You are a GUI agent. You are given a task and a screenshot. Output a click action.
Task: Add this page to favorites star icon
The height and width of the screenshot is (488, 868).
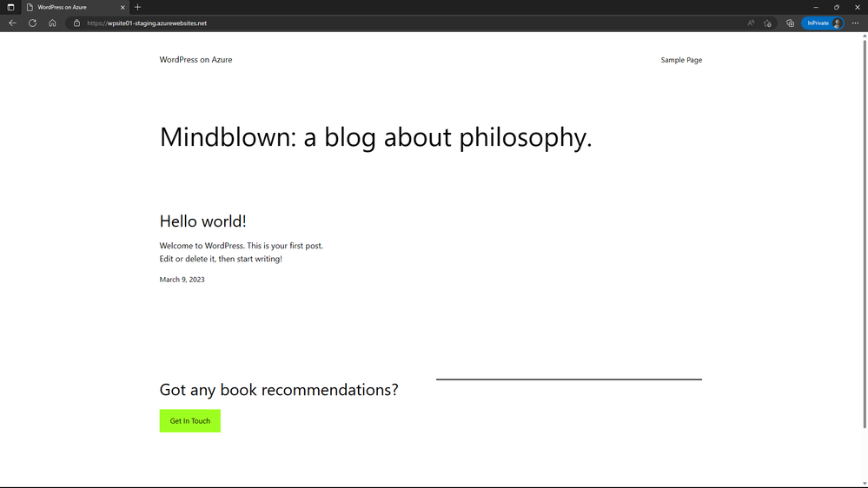767,23
